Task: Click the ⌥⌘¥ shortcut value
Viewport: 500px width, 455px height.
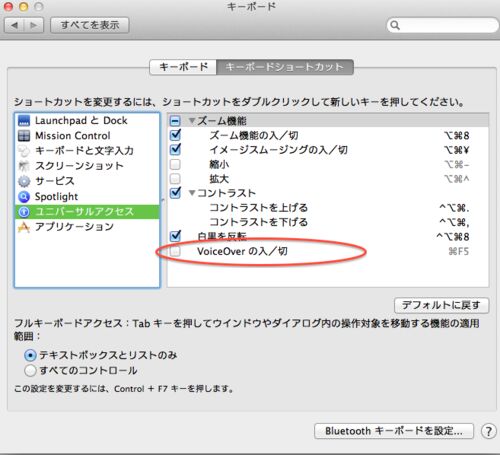Action: (457, 150)
